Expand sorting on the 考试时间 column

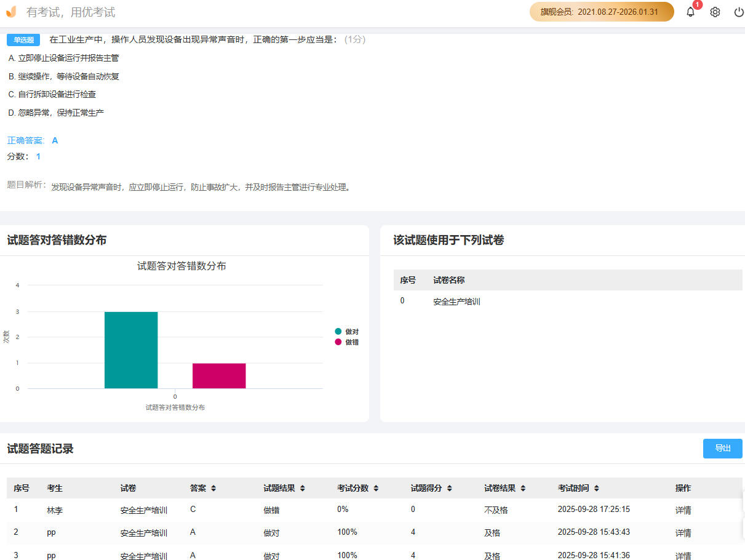click(x=597, y=488)
